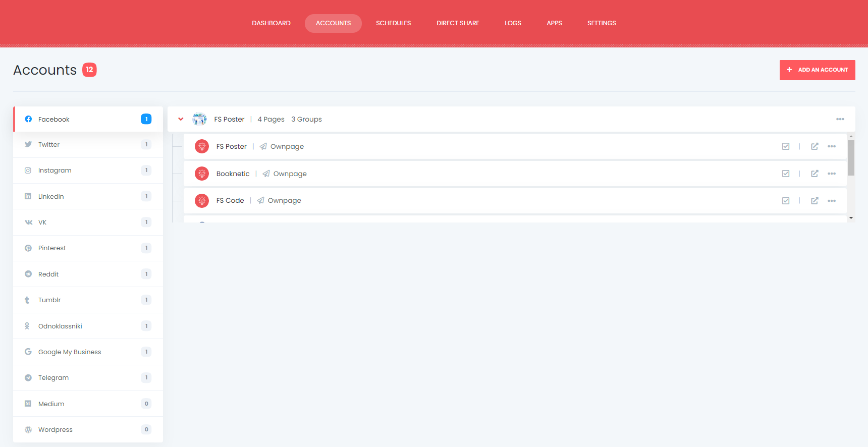Switch to the Logs tab
This screenshot has width=868, height=447.
513,23
